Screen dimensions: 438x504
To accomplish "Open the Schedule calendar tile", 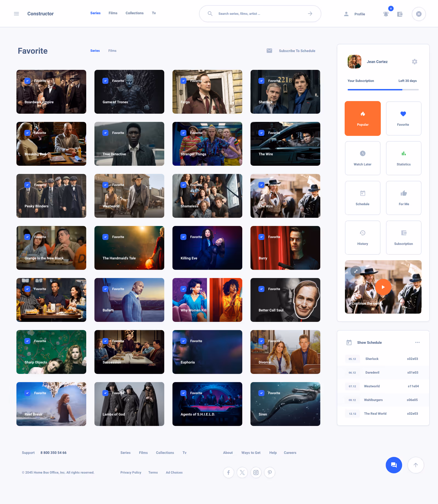I will pos(363,198).
